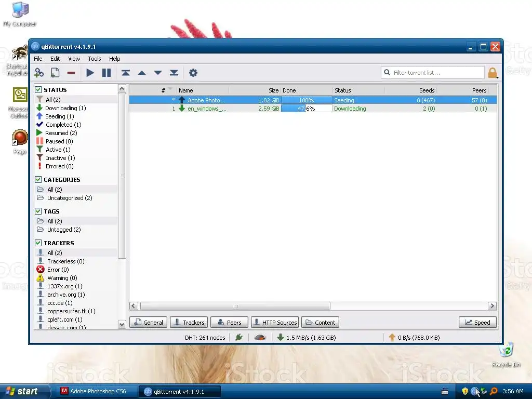Click the Adobe Photo 100% progress bar
Screen dimensions: 532x399
coord(307,100)
